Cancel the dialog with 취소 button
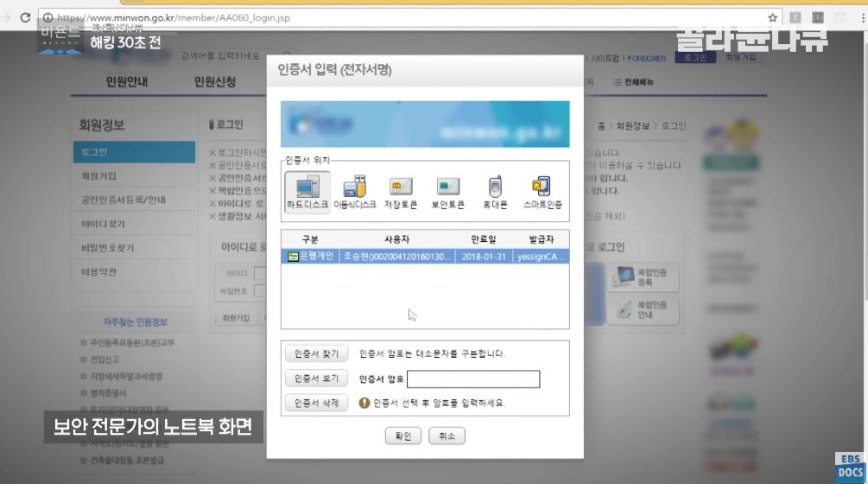The width and height of the screenshot is (868, 484). coord(447,436)
